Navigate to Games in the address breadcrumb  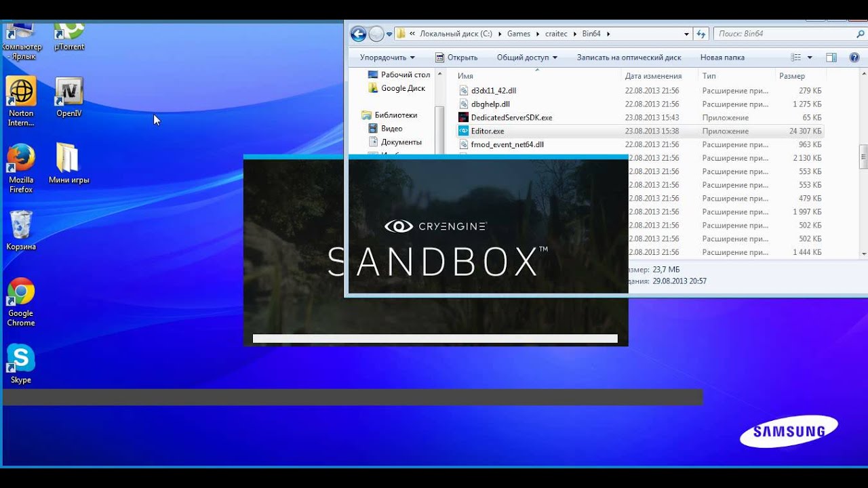point(519,33)
